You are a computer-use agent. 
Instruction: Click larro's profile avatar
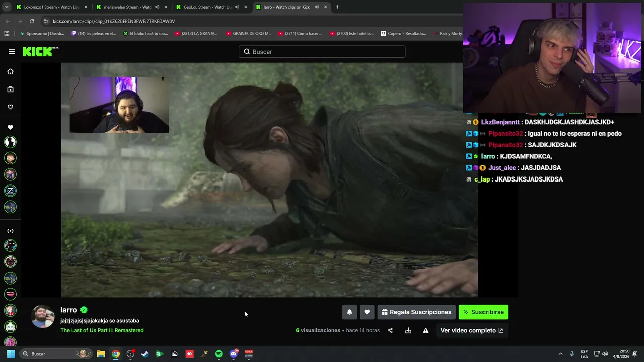coord(43,316)
